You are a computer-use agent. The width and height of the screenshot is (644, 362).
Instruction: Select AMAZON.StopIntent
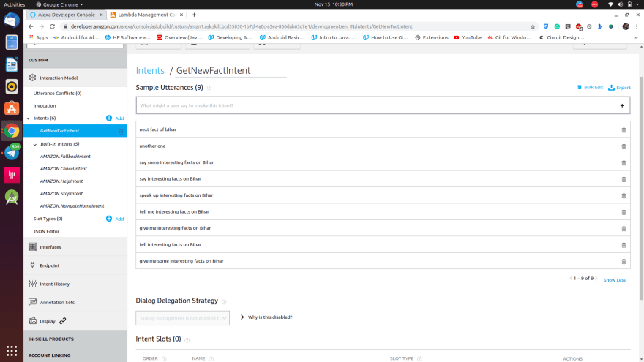click(61, 193)
